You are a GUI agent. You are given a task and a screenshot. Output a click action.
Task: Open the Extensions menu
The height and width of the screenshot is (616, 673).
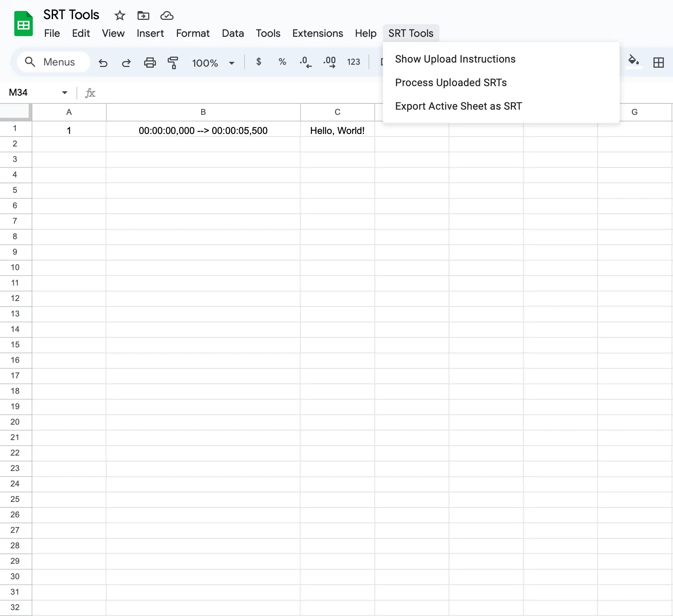click(x=317, y=33)
